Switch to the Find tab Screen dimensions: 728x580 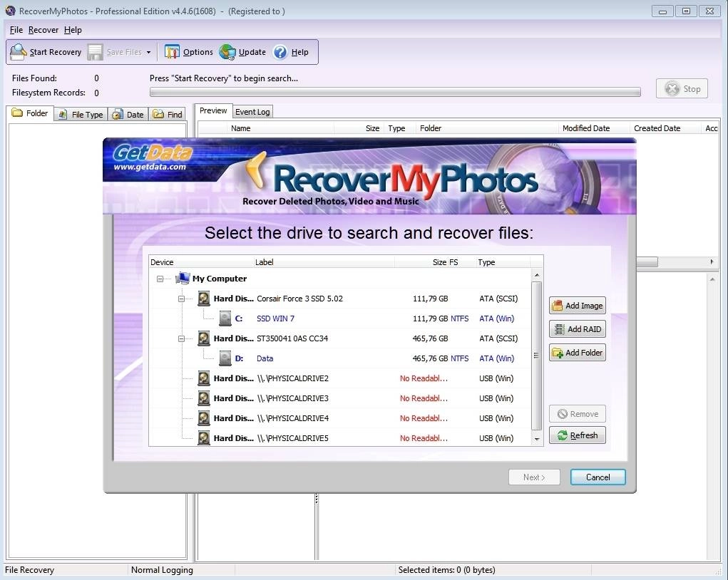(x=167, y=115)
